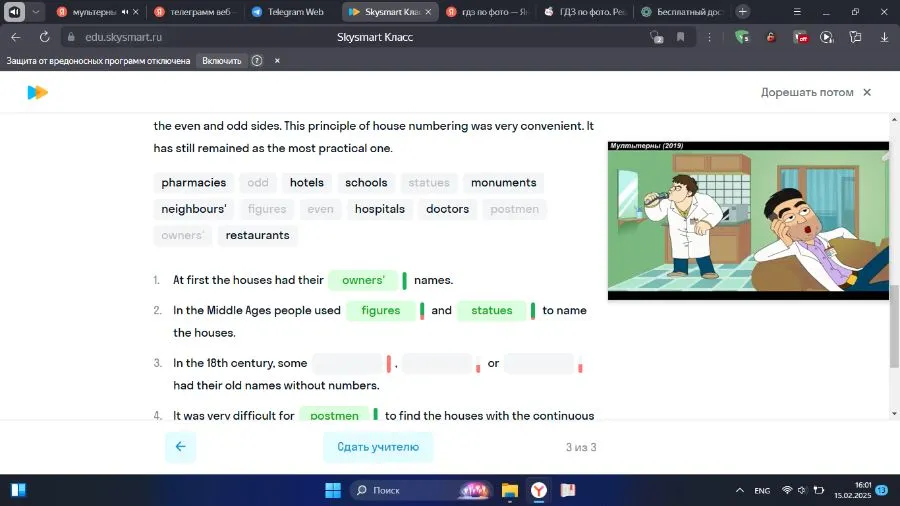Click the Включить protection button
This screenshot has width=900, height=506.
click(222, 60)
